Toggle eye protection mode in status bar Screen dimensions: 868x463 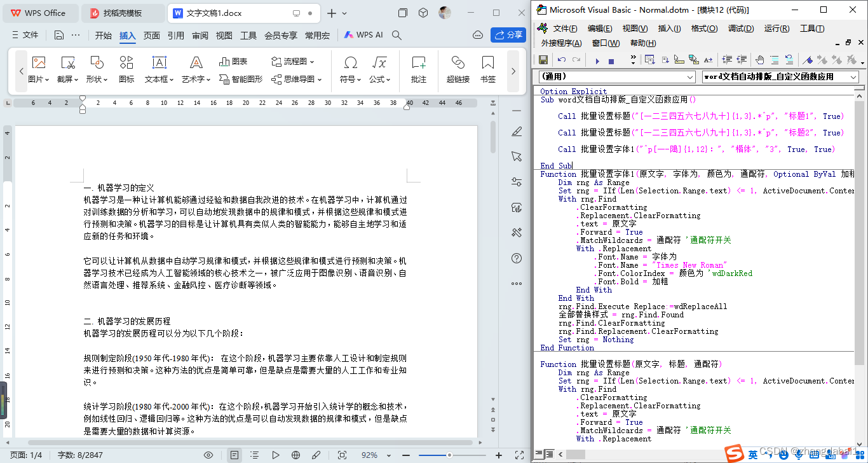click(208, 454)
